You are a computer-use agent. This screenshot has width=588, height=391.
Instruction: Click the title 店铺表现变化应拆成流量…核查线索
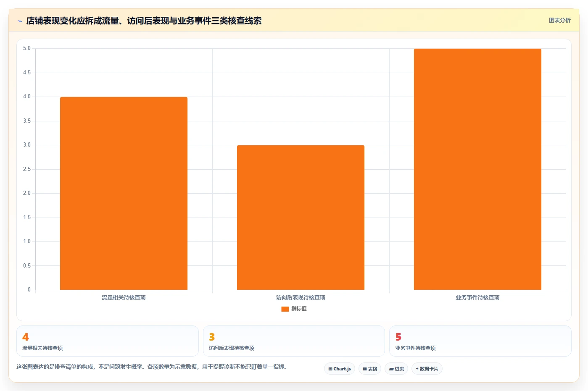(x=144, y=21)
